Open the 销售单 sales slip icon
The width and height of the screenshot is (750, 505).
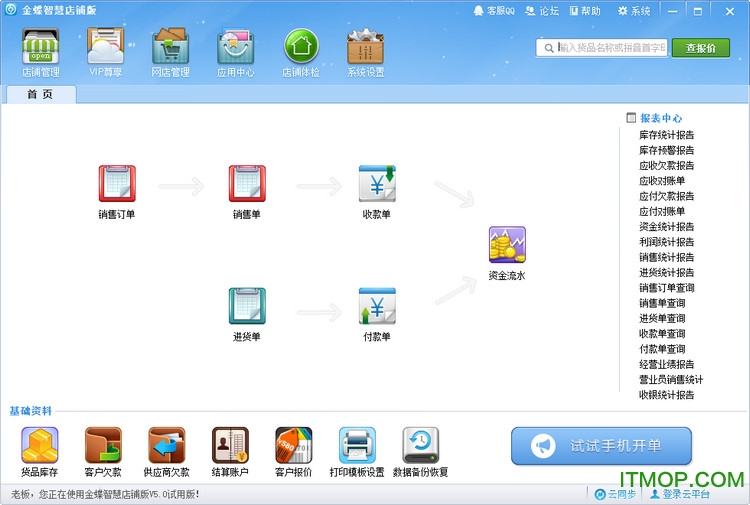pyautogui.click(x=247, y=184)
